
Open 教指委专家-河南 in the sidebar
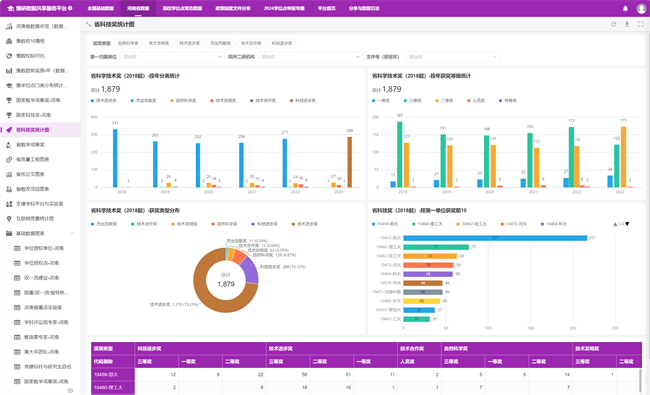pyautogui.click(x=40, y=337)
